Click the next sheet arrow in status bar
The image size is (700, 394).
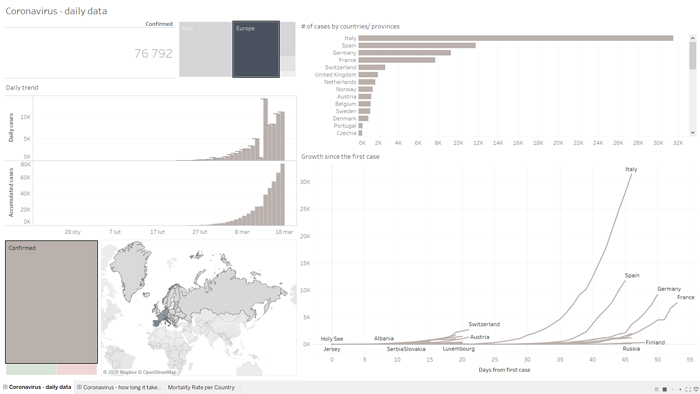pos(680,390)
